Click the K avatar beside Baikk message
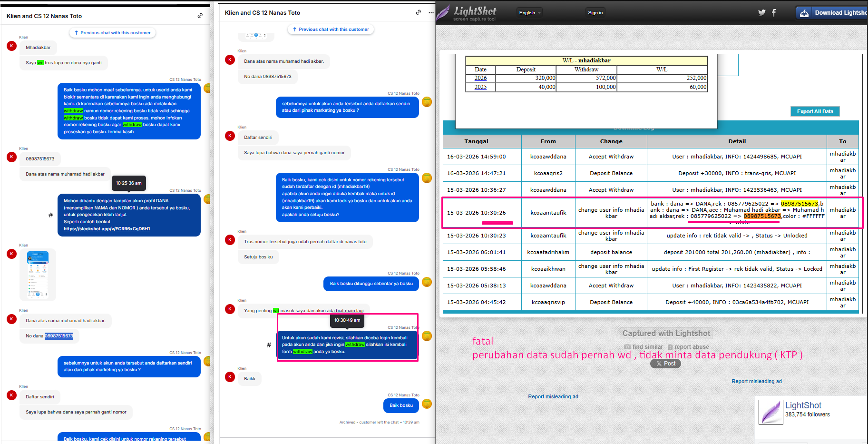 230,377
